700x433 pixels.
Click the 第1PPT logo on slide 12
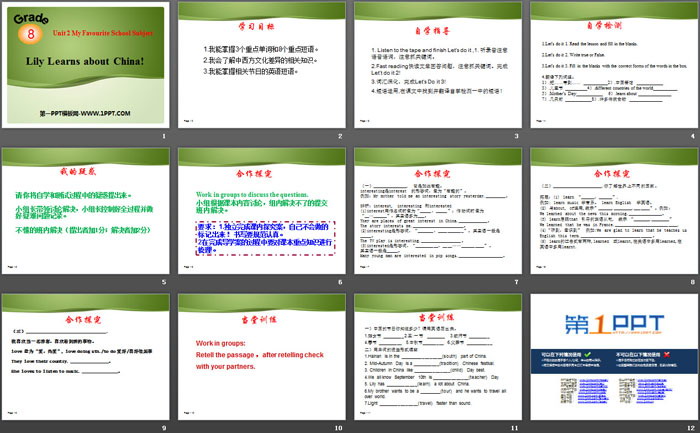tap(614, 324)
